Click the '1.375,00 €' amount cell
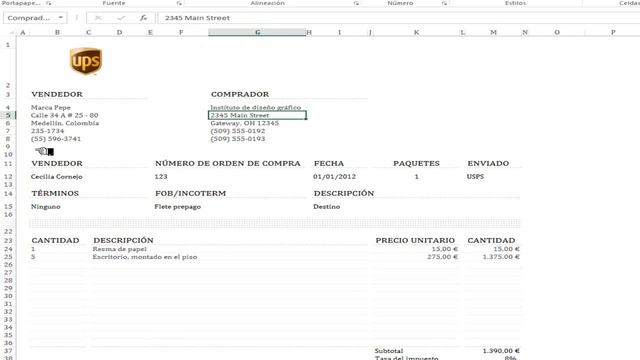640x360 pixels. 501,257
